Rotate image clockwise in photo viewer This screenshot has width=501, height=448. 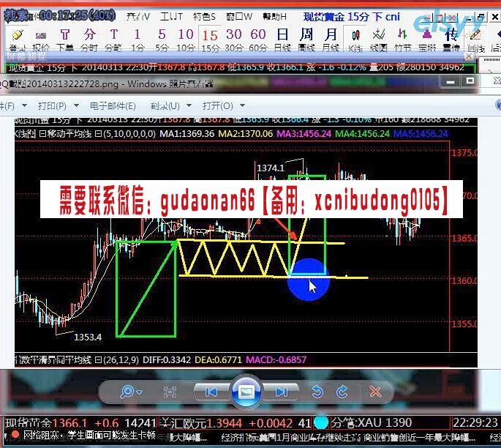pos(341,392)
